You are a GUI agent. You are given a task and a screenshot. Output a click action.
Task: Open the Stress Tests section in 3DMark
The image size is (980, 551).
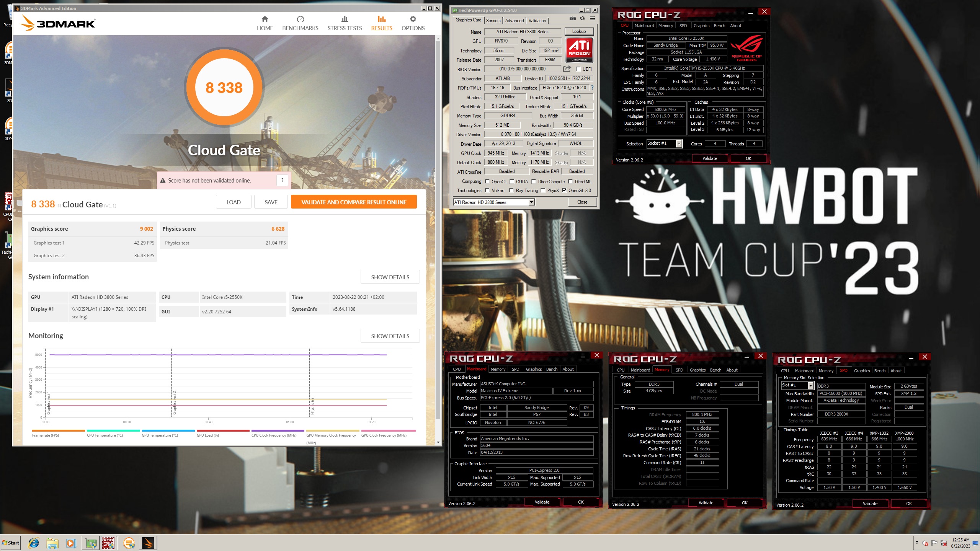(x=345, y=23)
